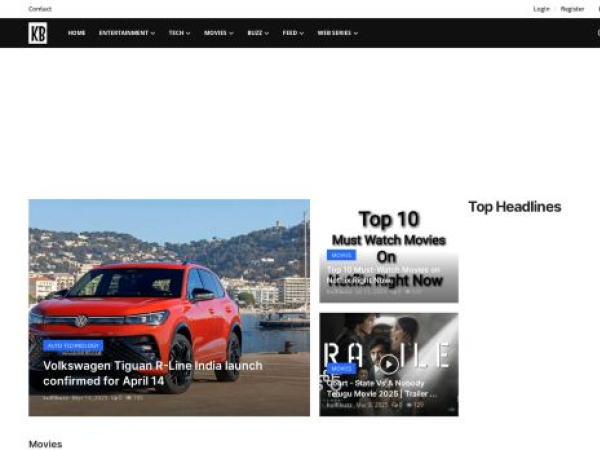The width and height of the screenshot is (600, 450).
Task: Click the Register link
Action: pyautogui.click(x=572, y=9)
